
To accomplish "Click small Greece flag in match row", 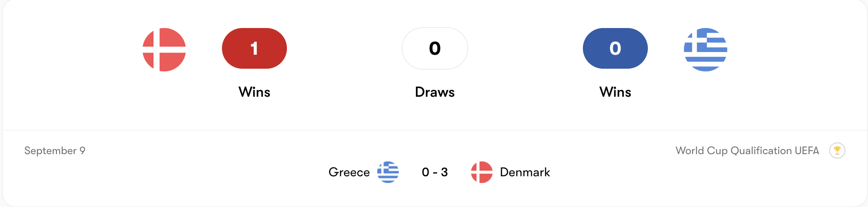I will point(388,172).
